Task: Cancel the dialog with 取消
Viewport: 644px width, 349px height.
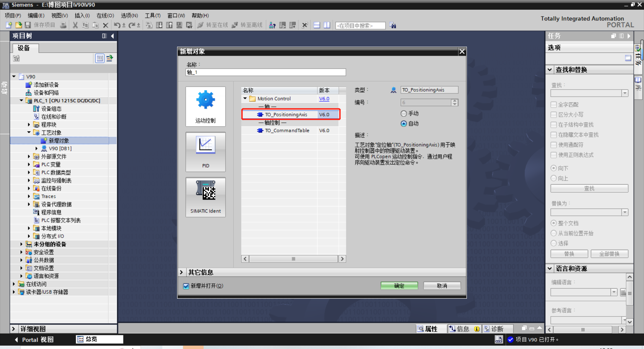Action: click(x=442, y=286)
